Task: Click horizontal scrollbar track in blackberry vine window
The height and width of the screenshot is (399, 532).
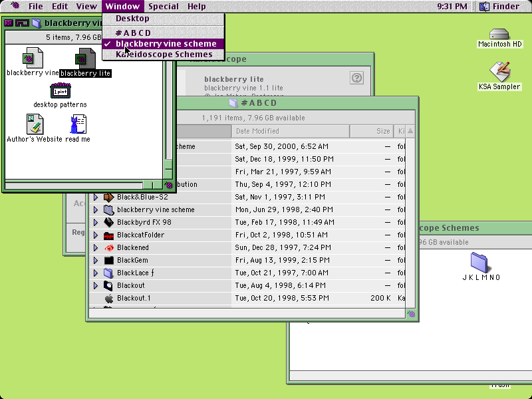Action: 74,185
